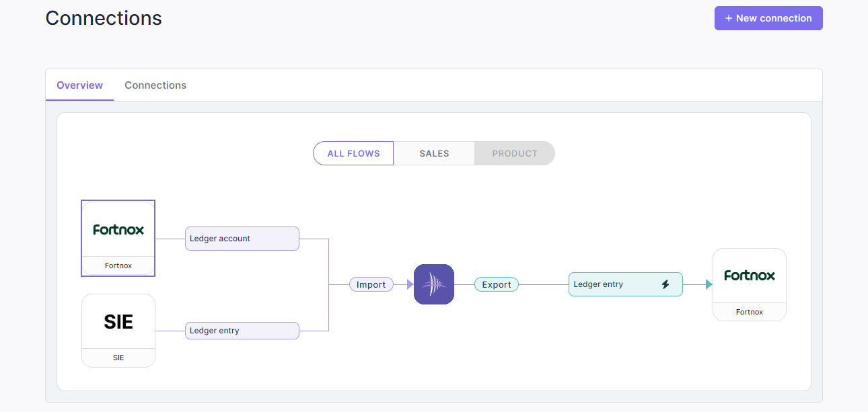Click the Connections page heading
This screenshot has width=868, height=412.
[104, 18]
